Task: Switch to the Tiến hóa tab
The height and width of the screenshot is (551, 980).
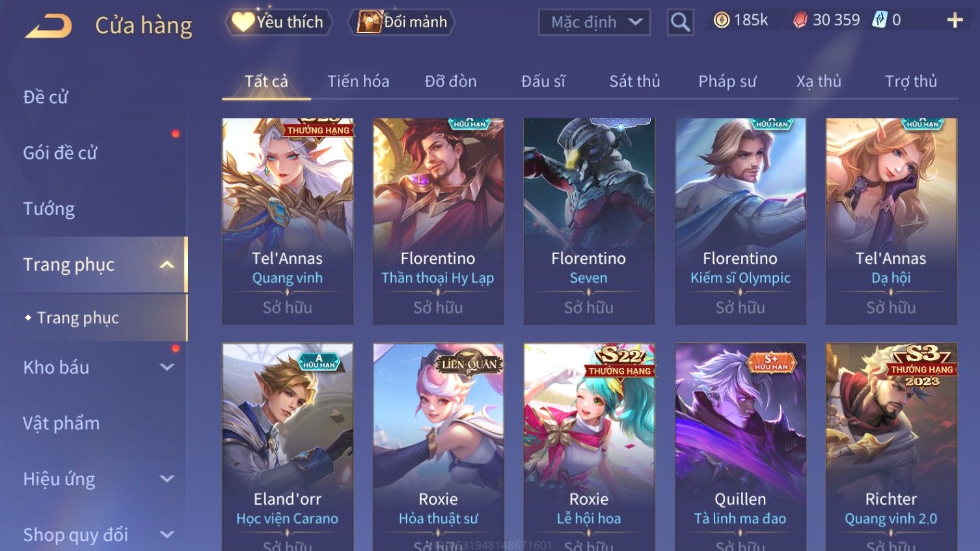Action: pos(358,81)
